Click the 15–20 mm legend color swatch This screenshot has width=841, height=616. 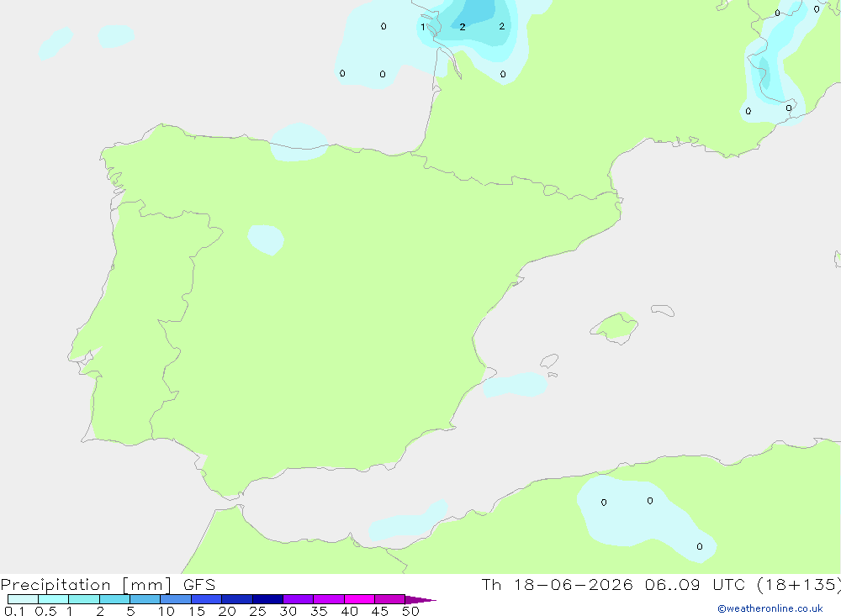coord(207,599)
